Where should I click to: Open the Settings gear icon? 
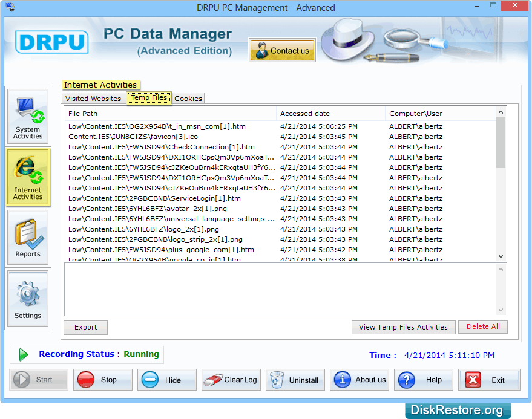click(x=28, y=299)
